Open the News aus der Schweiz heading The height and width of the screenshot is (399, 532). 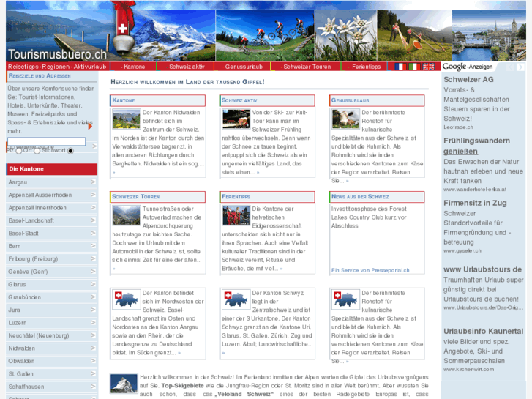[360, 197]
